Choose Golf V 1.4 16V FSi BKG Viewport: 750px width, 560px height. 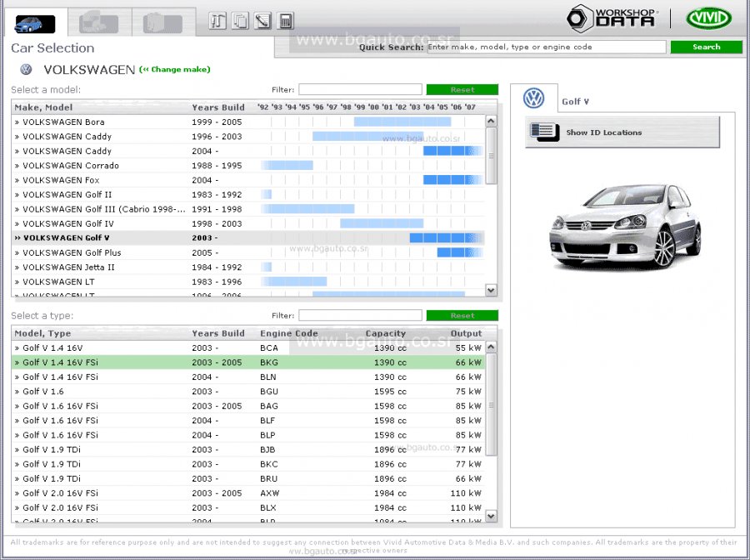point(247,362)
